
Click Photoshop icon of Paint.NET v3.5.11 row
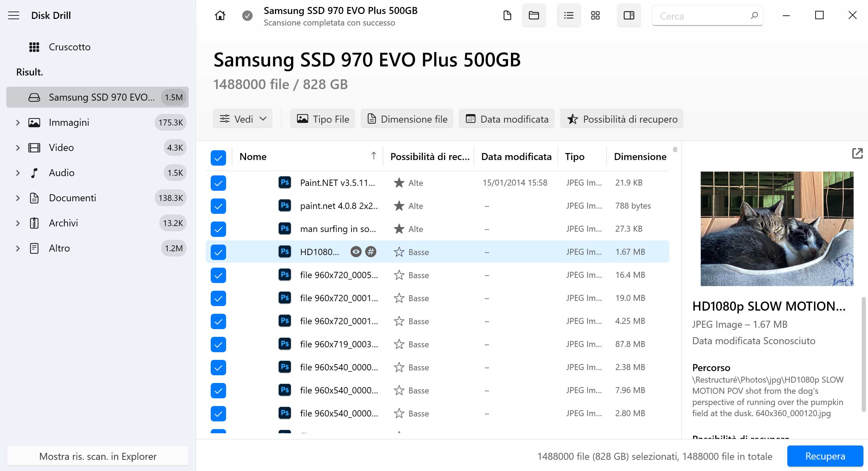tap(285, 182)
